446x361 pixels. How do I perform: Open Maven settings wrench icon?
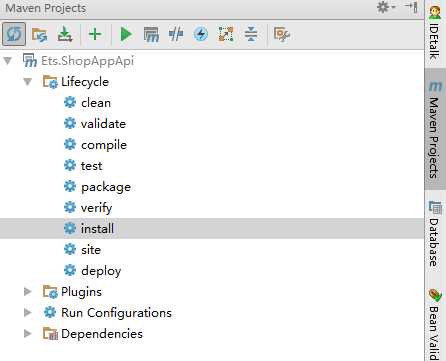click(282, 34)
